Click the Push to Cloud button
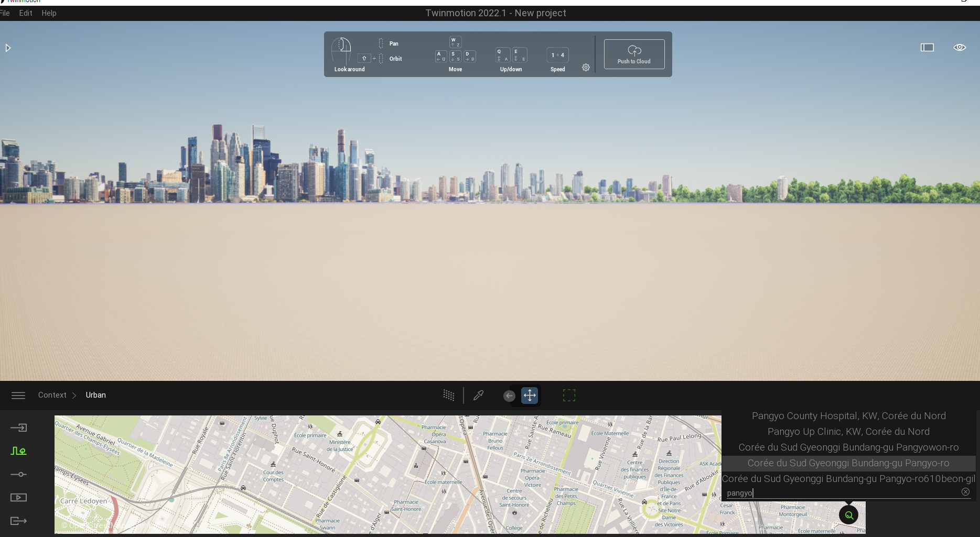The width and height of the screenshot is (980, 537). pos(634,54)
